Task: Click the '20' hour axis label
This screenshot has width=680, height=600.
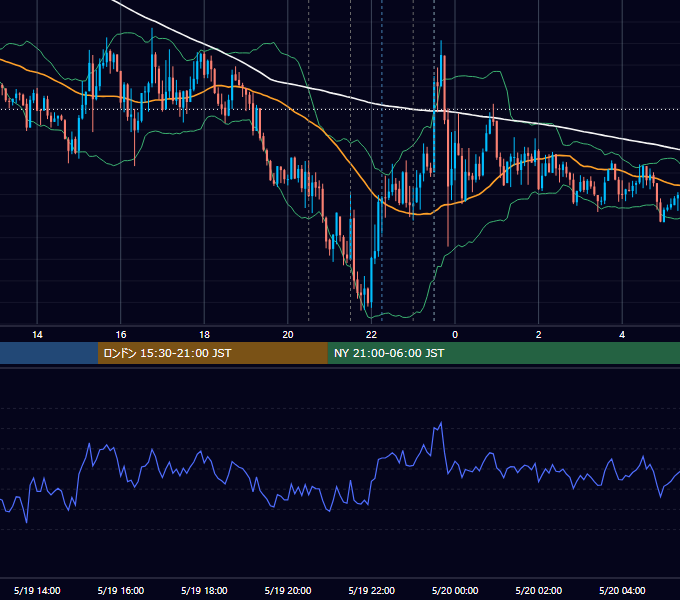Action: [288, 335]
